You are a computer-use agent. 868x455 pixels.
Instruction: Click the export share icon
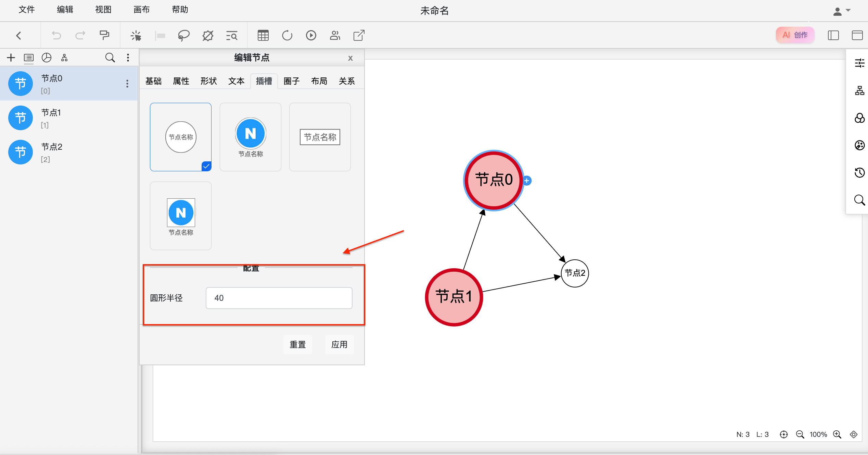[359, 35]
